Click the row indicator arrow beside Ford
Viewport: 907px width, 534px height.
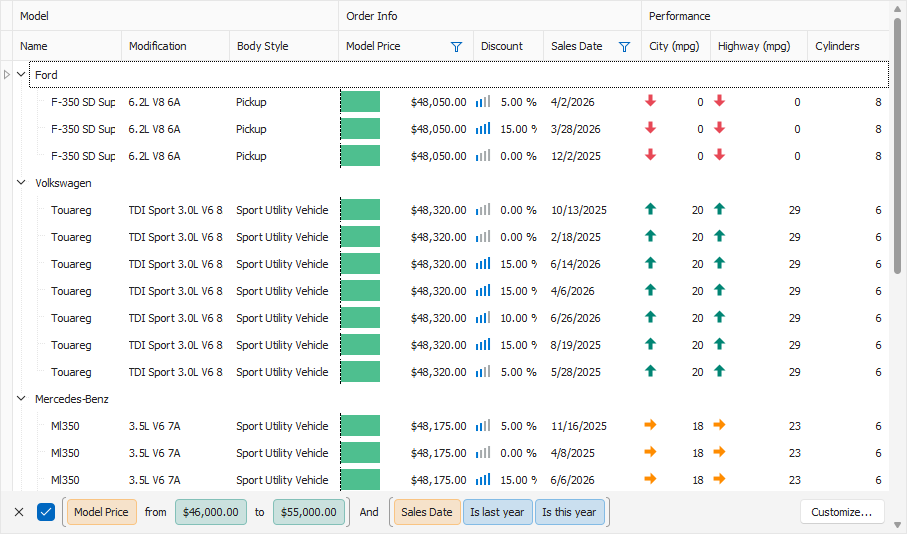tap(7, 75)
